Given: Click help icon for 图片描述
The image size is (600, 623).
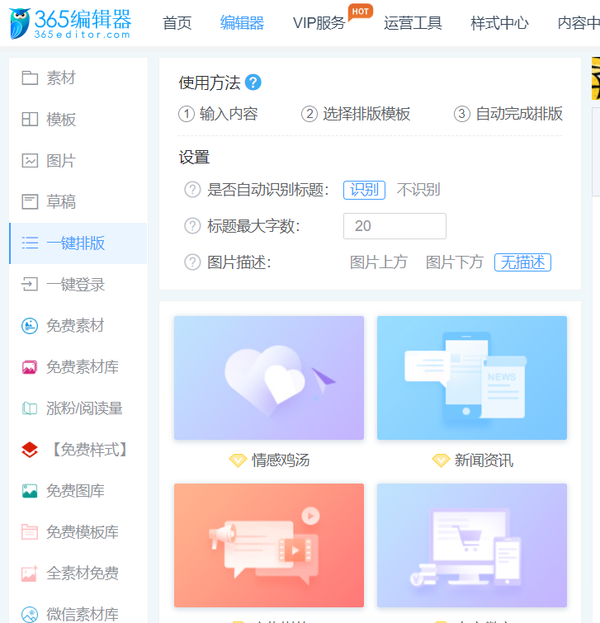Looking at the screenshot, I should 192,262.
